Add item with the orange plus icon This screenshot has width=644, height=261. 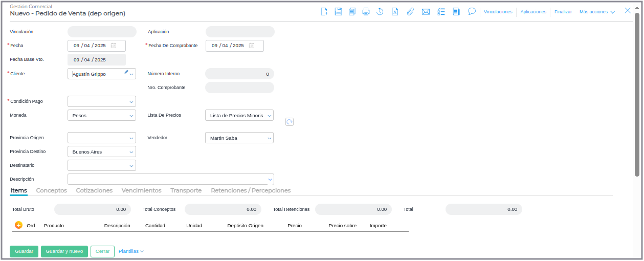(18, 225)
